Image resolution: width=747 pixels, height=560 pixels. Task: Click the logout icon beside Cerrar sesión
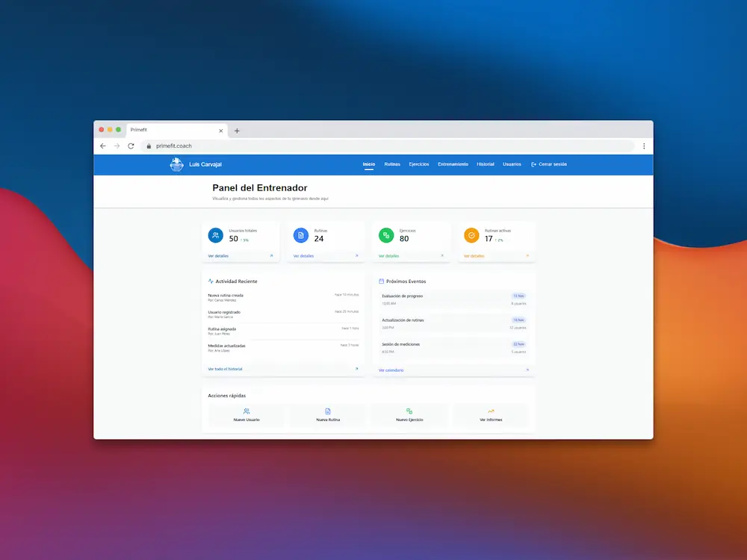533,164
